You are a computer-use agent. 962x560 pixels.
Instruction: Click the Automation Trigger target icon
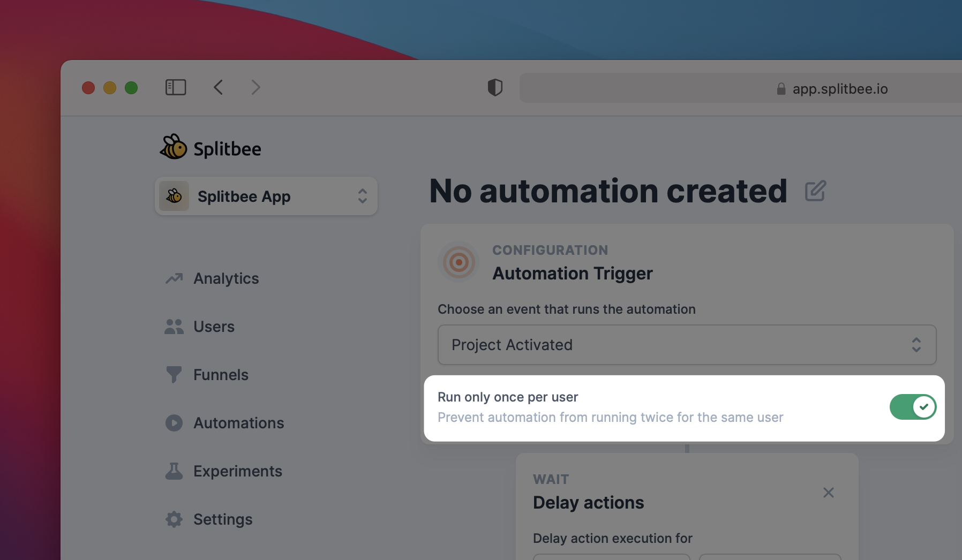(459, 262)
